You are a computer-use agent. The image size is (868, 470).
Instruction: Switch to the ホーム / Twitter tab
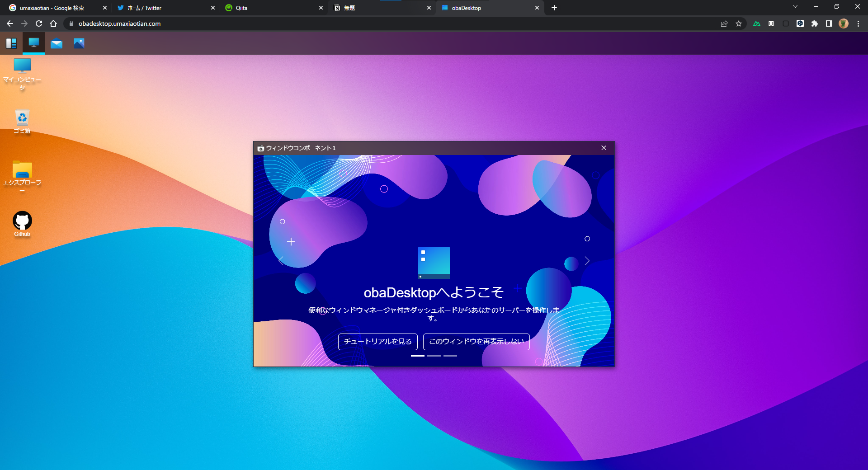click(165, 8)
